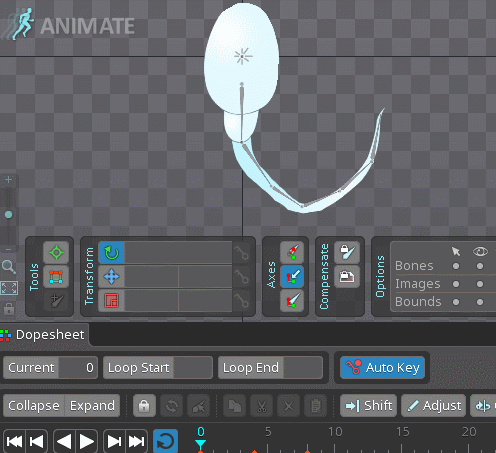The image size is (496, 453).
Task: Select the Translate transform tool
Action: pyautogui.click(x=112, y=277)
